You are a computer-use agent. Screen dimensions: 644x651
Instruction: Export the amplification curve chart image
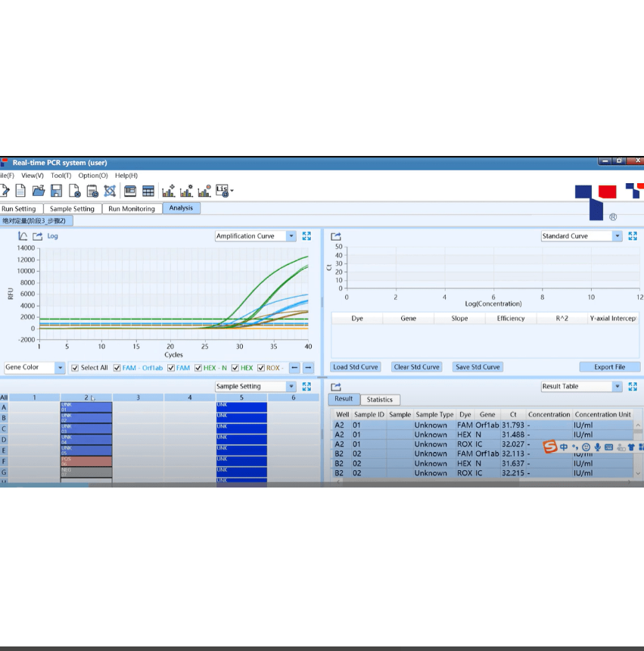[37, 236]
